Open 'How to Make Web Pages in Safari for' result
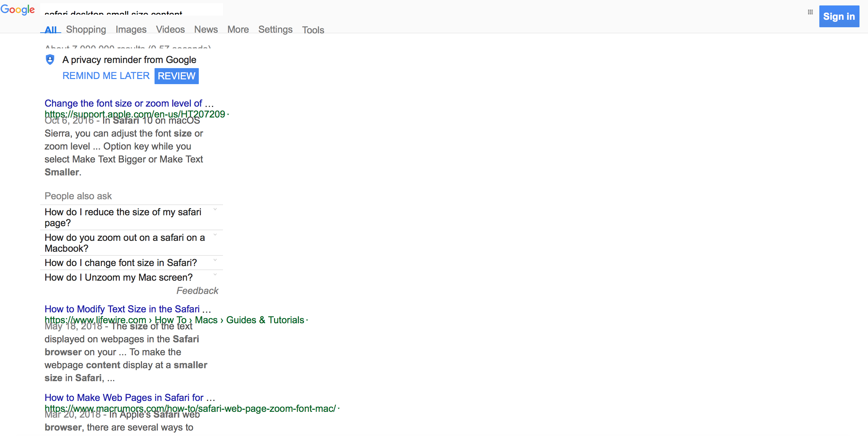The height and width of the screenshot is (436, 868). [130, 398]
